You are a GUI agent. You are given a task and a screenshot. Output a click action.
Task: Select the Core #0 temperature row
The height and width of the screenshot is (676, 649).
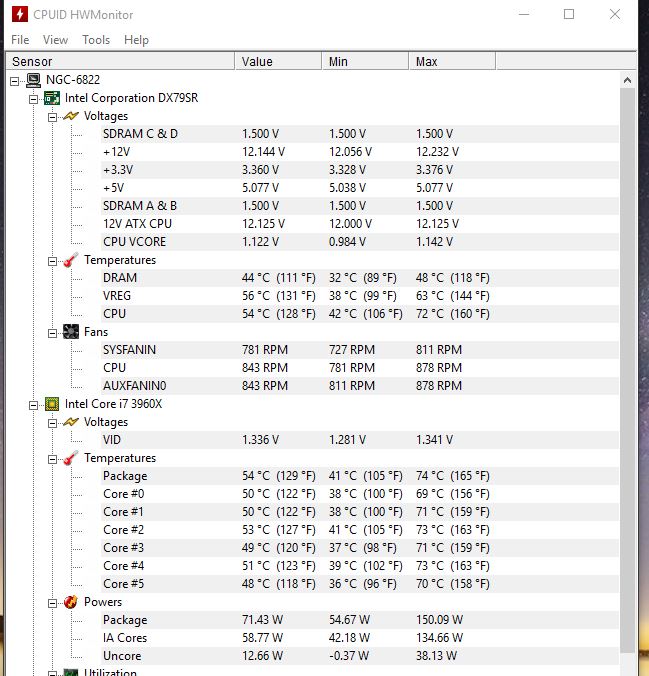coord(360,494)
